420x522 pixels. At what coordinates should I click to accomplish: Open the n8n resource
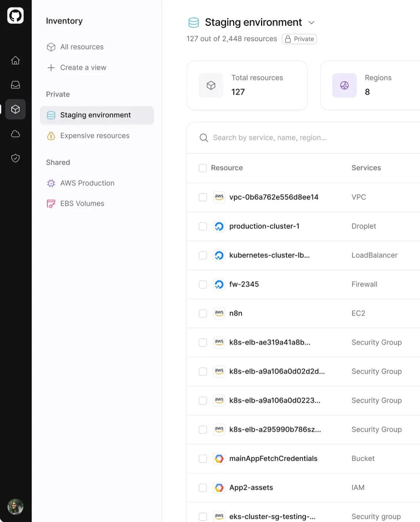236,313
